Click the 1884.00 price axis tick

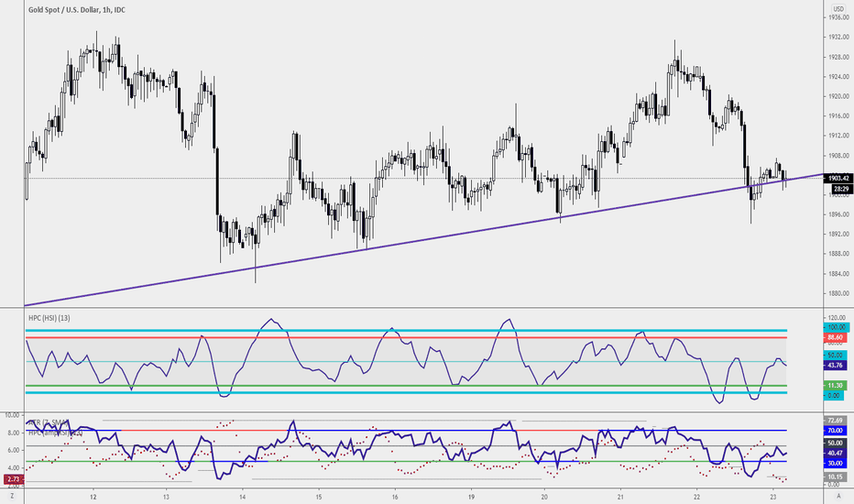point(839,273)
